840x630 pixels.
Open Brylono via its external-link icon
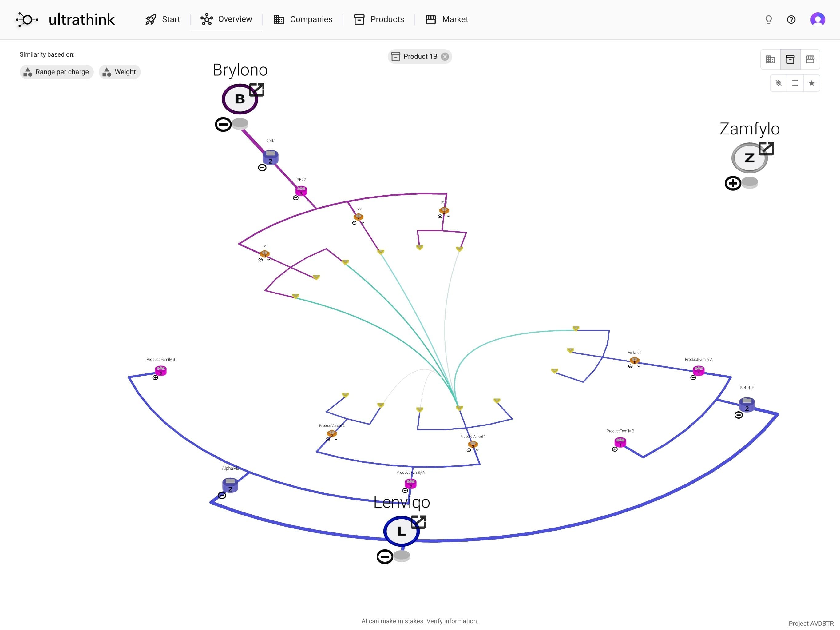point(257,90)
